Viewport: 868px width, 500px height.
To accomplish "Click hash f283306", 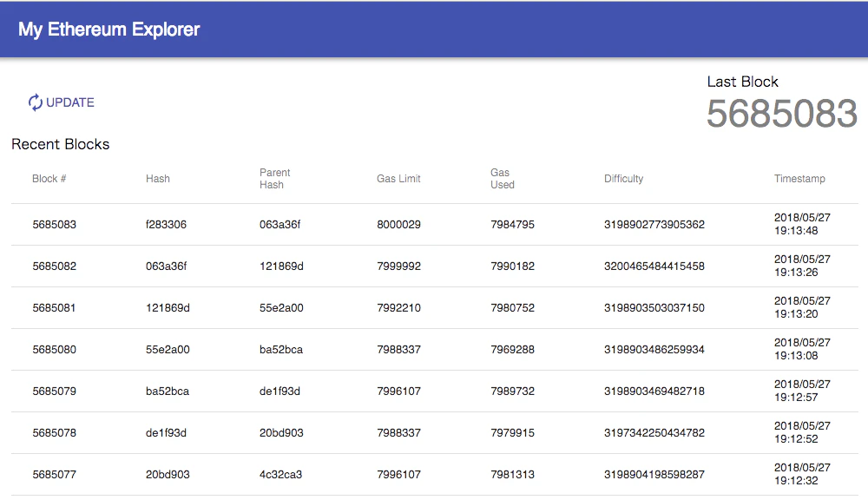I will pyautogui.click(x=166, y=224).
